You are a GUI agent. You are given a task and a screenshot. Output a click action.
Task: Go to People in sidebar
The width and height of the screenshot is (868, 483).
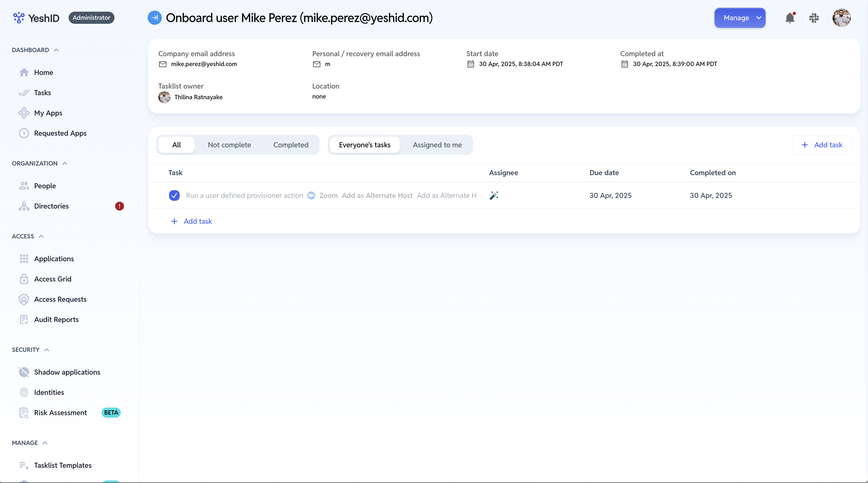pyautogui.click(x=45, y=186)
